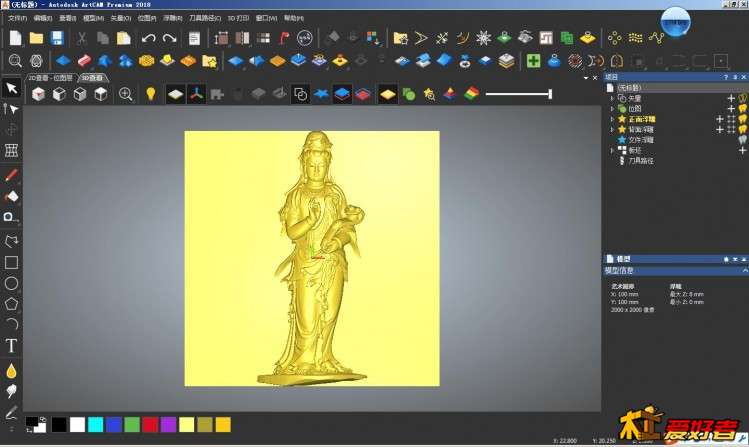749x447 pixels.
Task: Toggle the rainbow color shading icon in view toolbar
Action: coord(471,94)
